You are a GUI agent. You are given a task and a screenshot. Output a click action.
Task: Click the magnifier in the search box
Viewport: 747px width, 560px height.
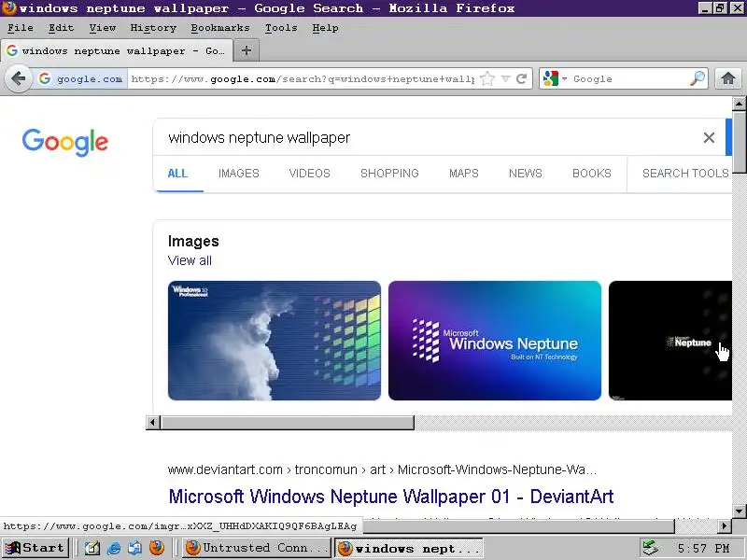pos(698,78)
